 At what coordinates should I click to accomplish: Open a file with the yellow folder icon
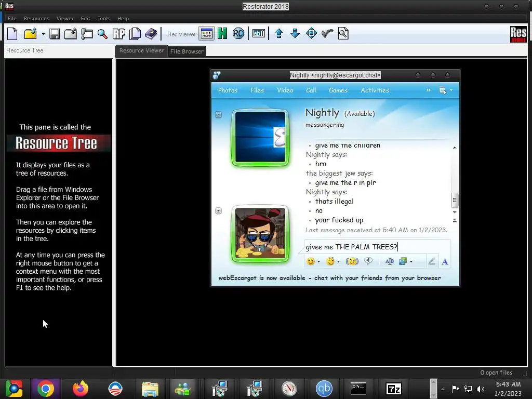pos(30,34)
